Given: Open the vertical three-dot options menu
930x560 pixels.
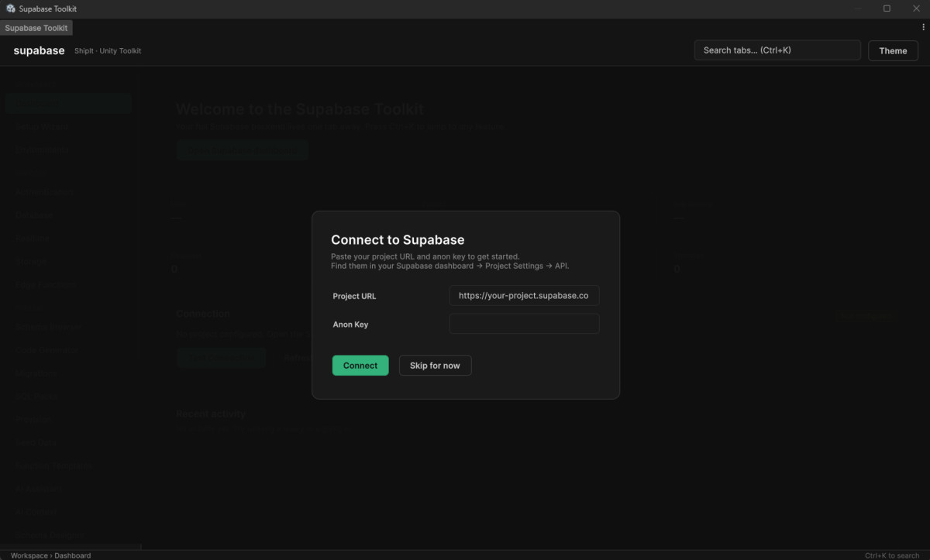Looking at the screenshot, I should 923,27.
